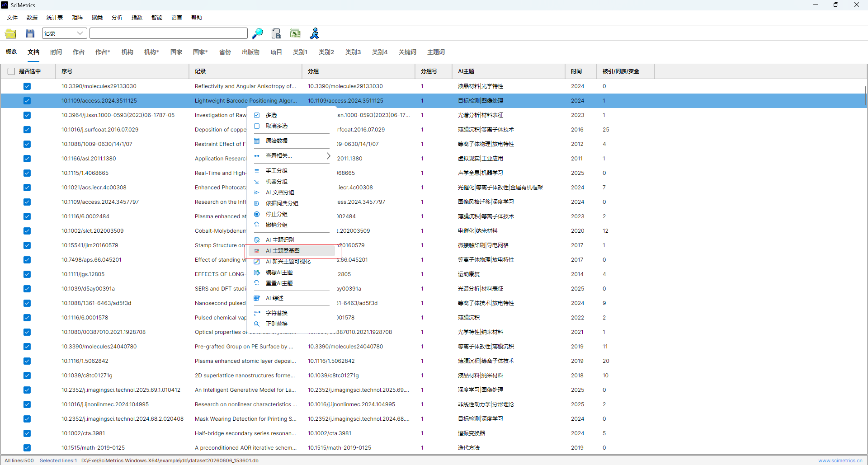Open the document copy toolbar icon
The height and width of the screenshot is (465, 868).
[x=276, y=33]
